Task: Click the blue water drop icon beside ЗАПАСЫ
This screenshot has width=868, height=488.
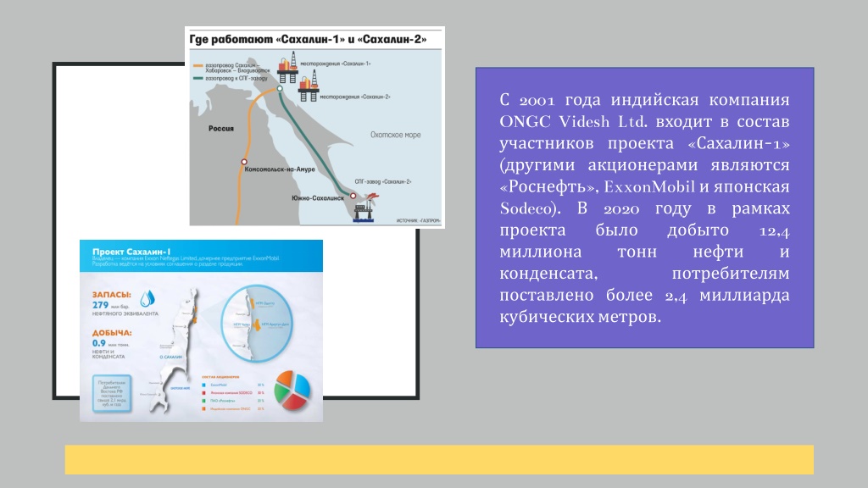Action: 147,299
